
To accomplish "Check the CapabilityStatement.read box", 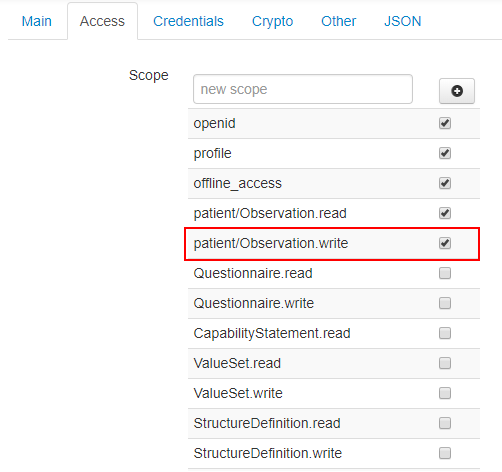I will 445,333.
